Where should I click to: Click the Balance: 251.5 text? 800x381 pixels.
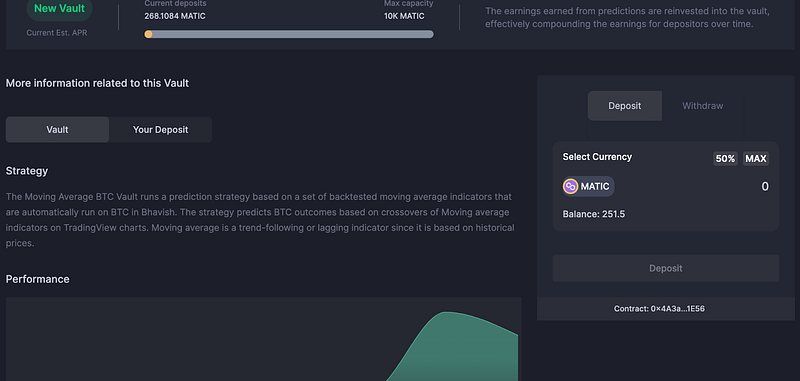click(594, 214)
